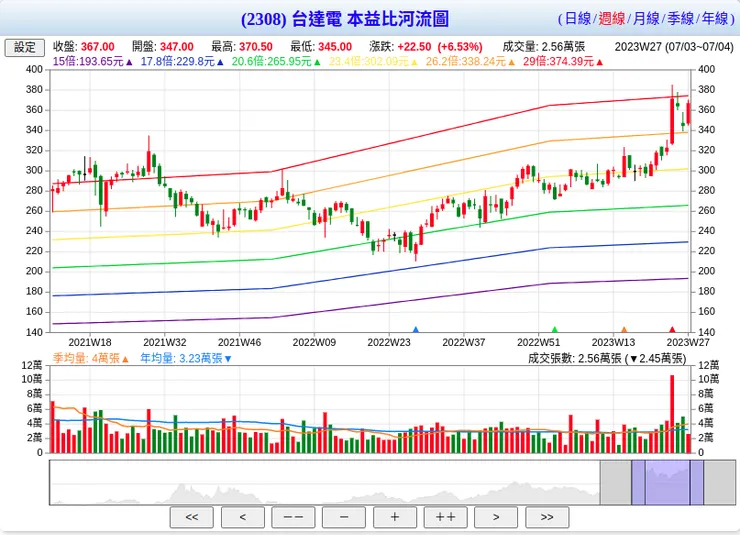
Task: Switch to 年線 yearly chart
Action: (715, 18)
